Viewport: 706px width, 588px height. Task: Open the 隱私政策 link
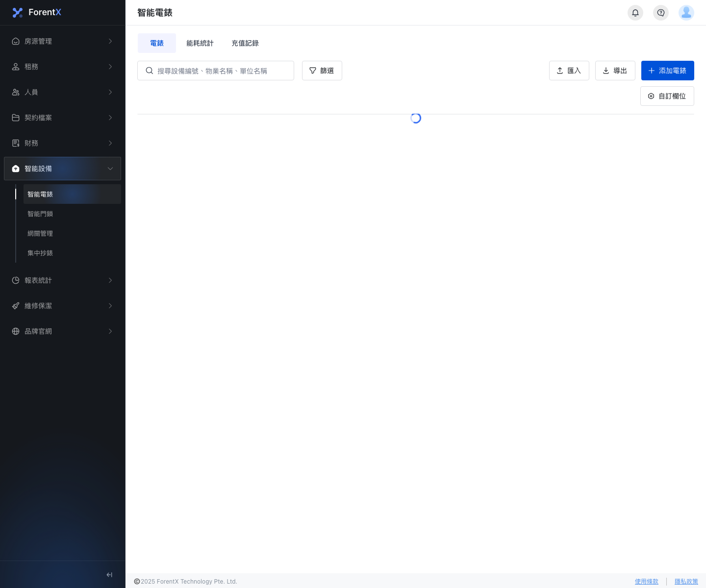(x=686, y=582)
